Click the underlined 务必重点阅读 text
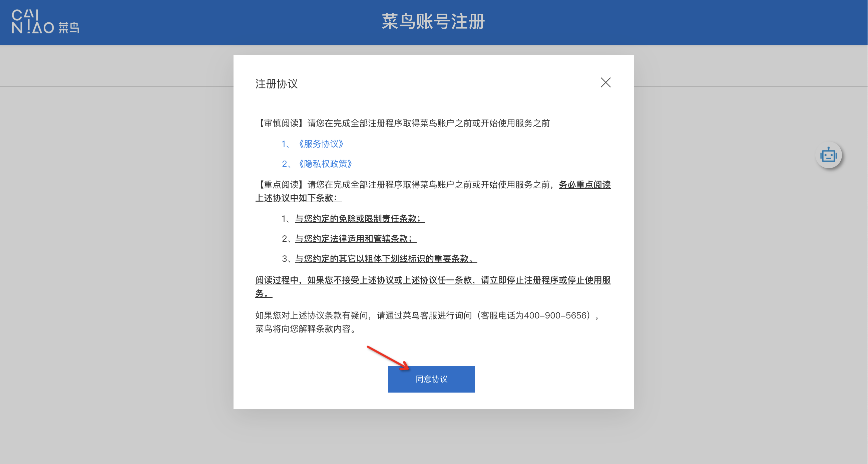868x464 pixels. point(585,185)
